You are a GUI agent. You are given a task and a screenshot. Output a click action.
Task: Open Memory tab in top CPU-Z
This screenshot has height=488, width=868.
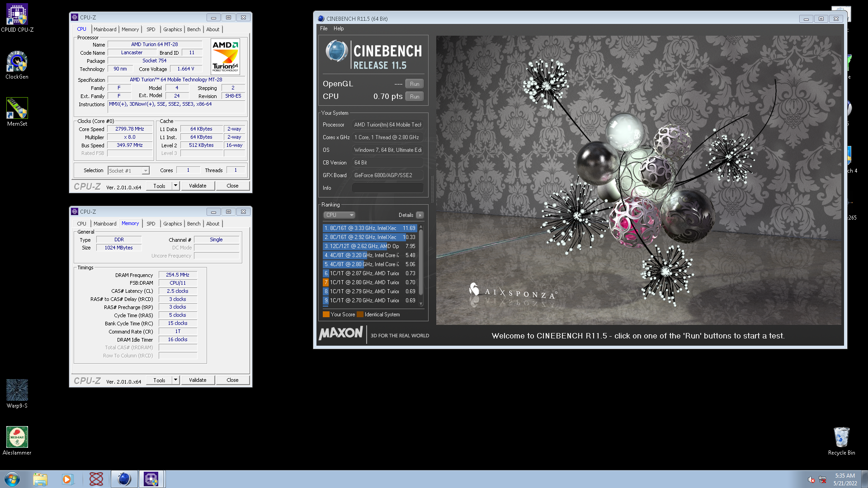tap(130, 29)
